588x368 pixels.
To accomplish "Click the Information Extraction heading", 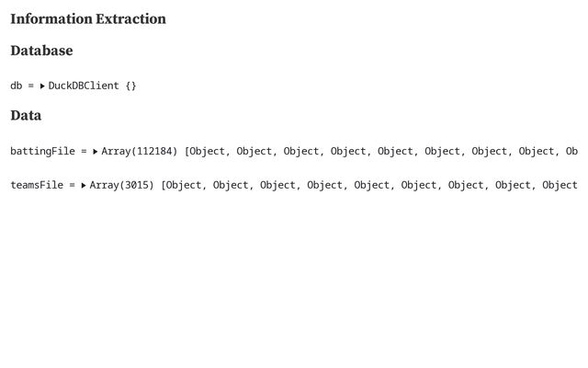I will [88, 18].
